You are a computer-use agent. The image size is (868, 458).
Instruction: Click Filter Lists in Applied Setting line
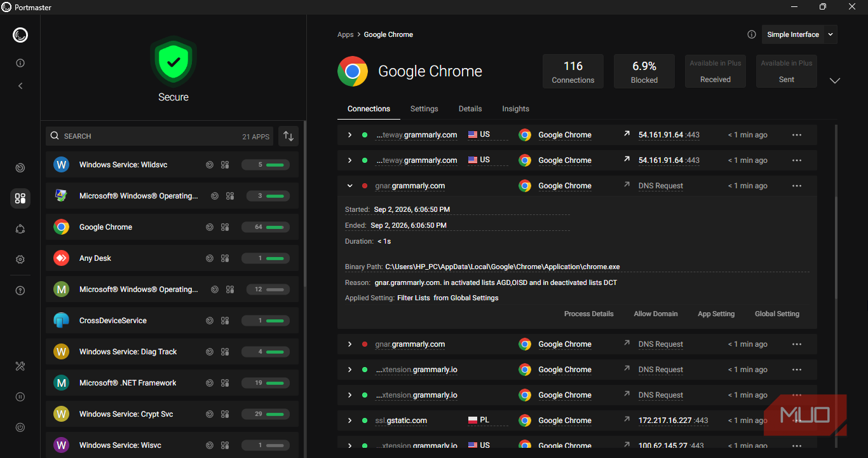coord(414,298)
